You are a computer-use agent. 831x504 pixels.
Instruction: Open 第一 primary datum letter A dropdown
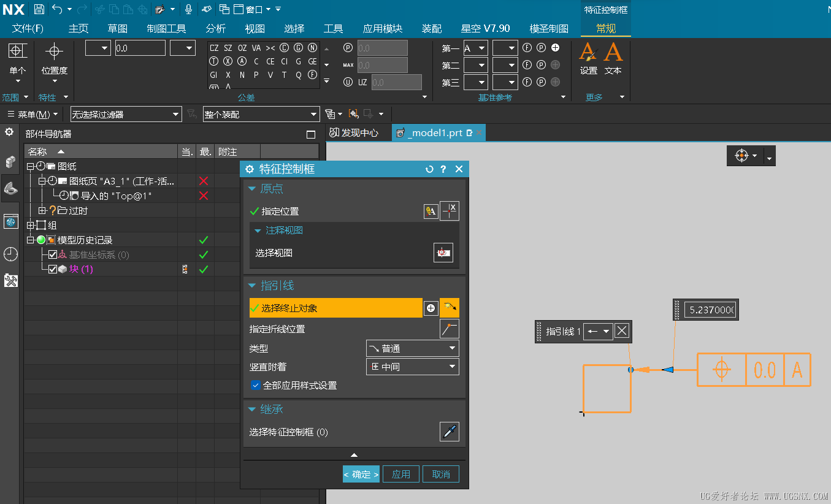click(x=475, y=48)
